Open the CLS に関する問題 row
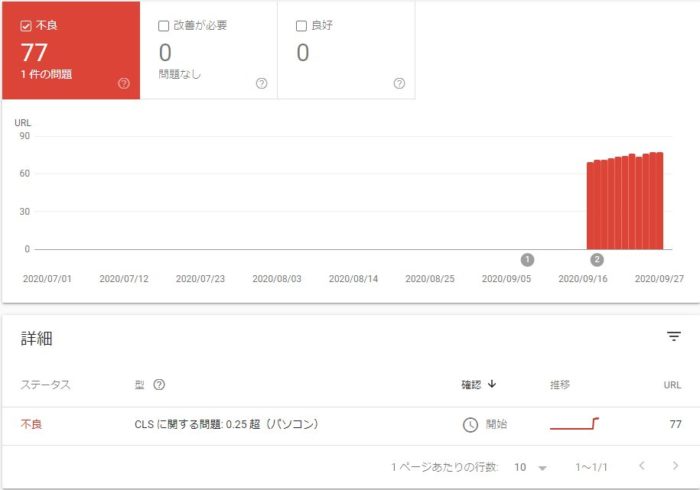The width and height of the screenshot is (700, 490). (x=350, y=426)
